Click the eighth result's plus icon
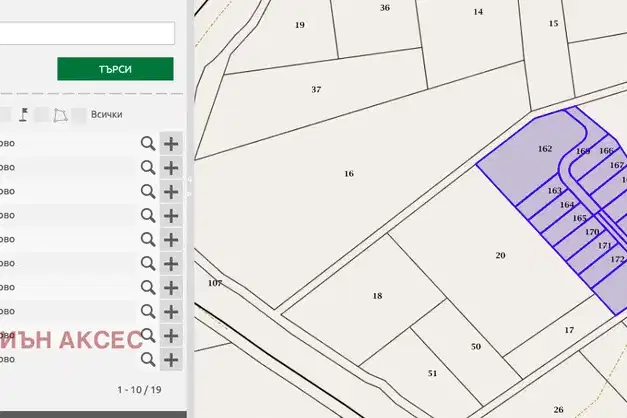This screenshot has width=627, height=418. [x=171, y=312]
